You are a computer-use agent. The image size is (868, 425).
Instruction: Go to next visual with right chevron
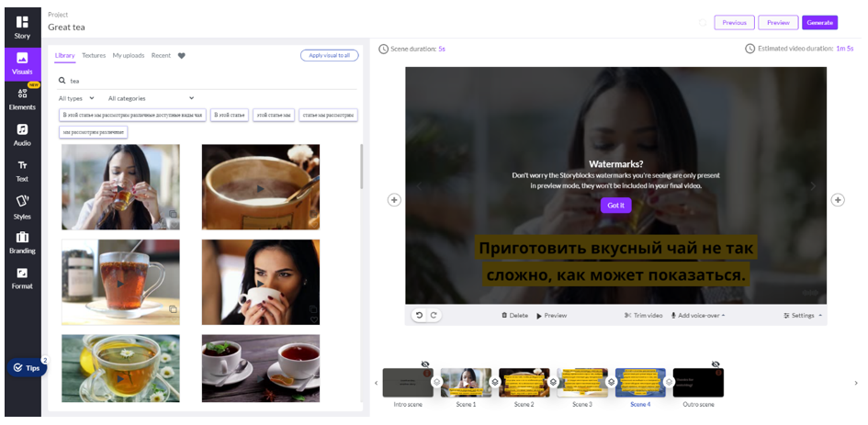point(813,186)
